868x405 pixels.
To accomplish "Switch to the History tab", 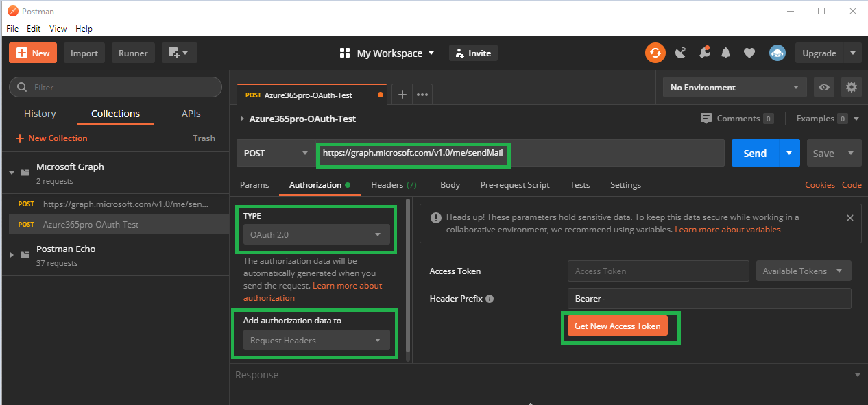I will coord(40,114).
